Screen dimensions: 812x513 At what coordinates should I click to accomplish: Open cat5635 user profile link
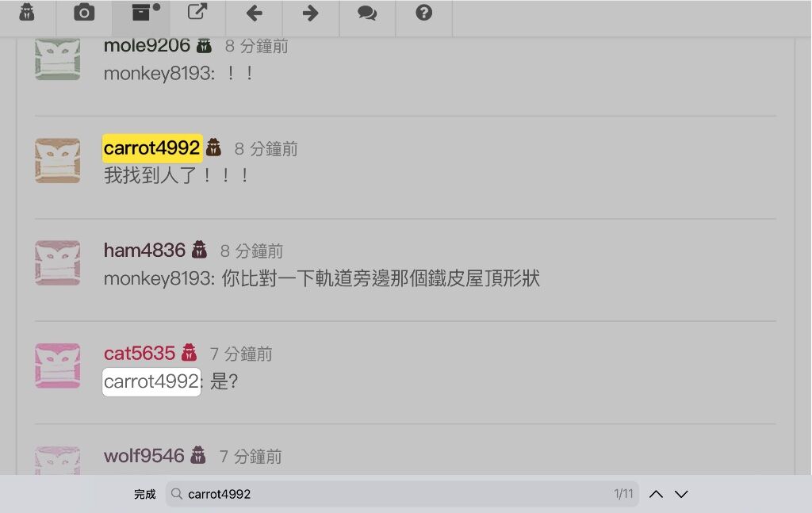[140, 353]
